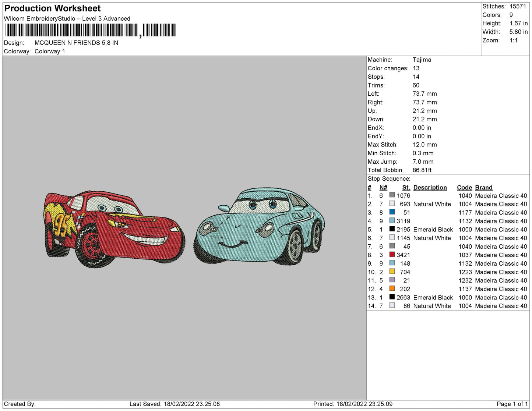Select the orange swatch in stop 12
The width and height of the screenshot is (532, 411).
(392, 288)
